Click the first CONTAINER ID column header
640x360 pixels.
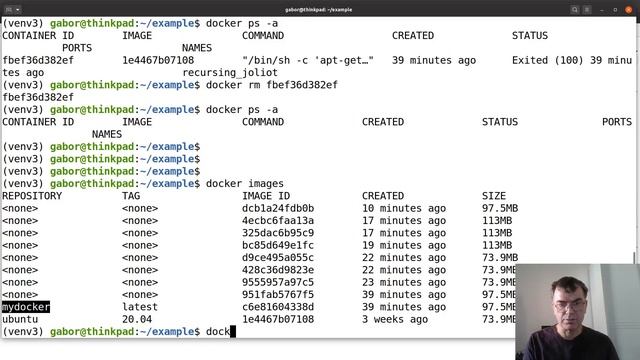(x=38, y=36)
